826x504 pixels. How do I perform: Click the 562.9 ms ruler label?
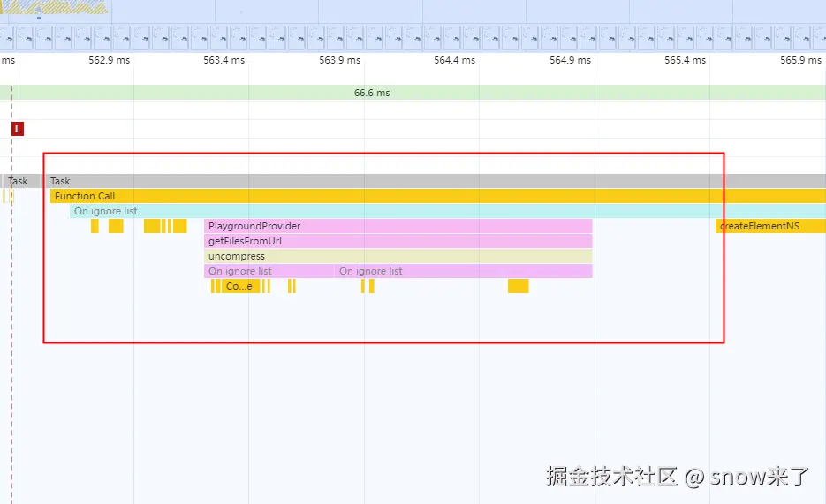tap(109, 60)
